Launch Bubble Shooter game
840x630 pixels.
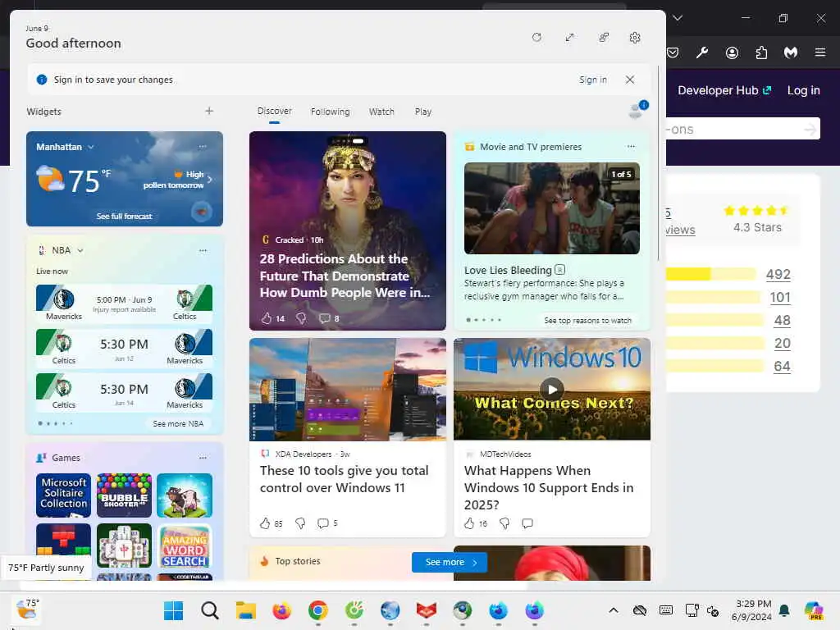(125, 495)
